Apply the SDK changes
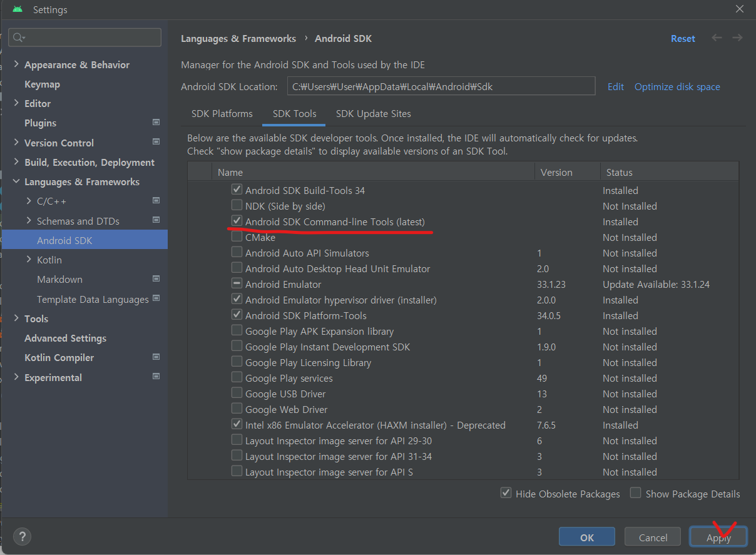This screenshot has height=555, width=756. pos(718,537)
